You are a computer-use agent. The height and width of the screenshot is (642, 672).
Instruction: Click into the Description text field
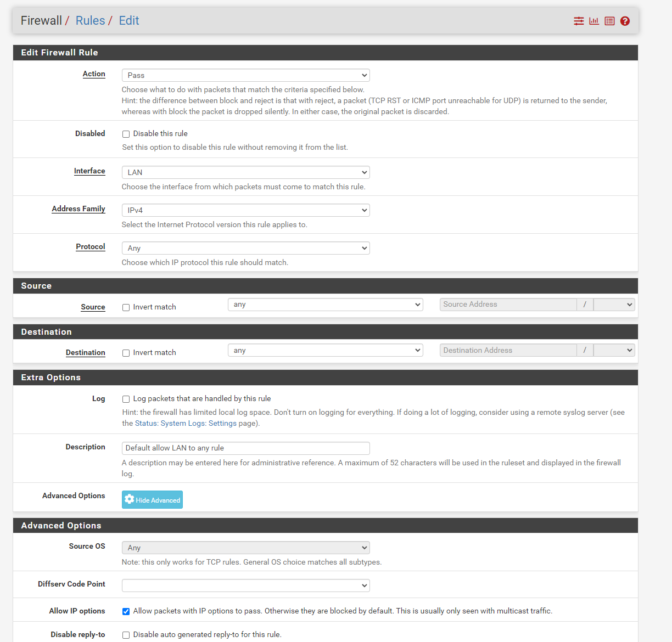pyautogui.click(x=245, y=448)
